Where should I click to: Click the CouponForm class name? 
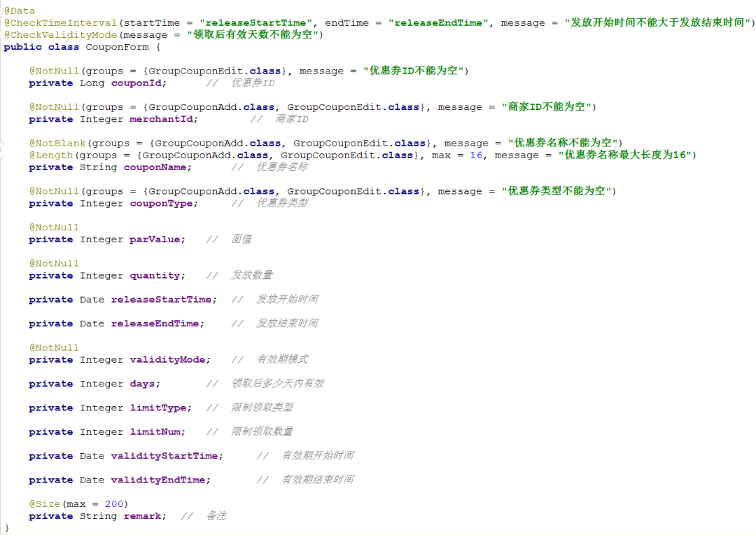point(117,47)
